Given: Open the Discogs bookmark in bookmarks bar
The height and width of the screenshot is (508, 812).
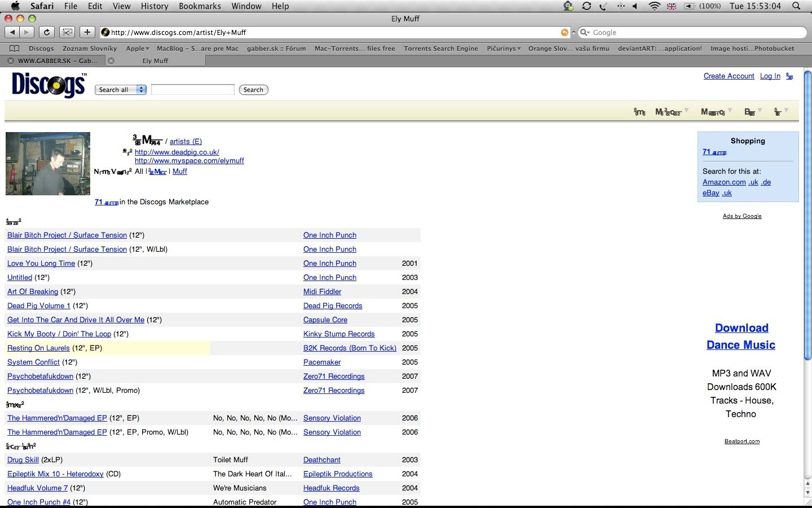Looking at the screenshot, I should tap(41, 49).
